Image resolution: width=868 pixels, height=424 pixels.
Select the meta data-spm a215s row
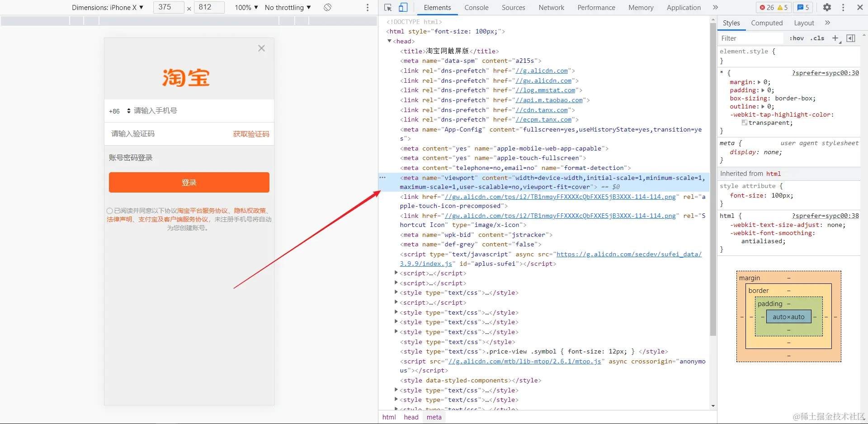[x=470, y=61]
